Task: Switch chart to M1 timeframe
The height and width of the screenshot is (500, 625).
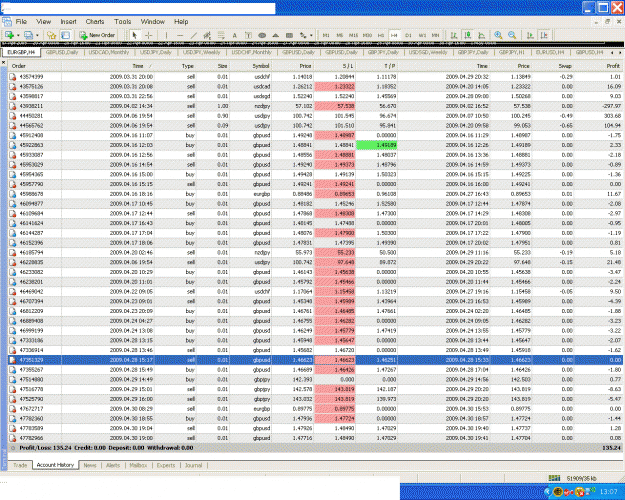Action: (326, 35)
